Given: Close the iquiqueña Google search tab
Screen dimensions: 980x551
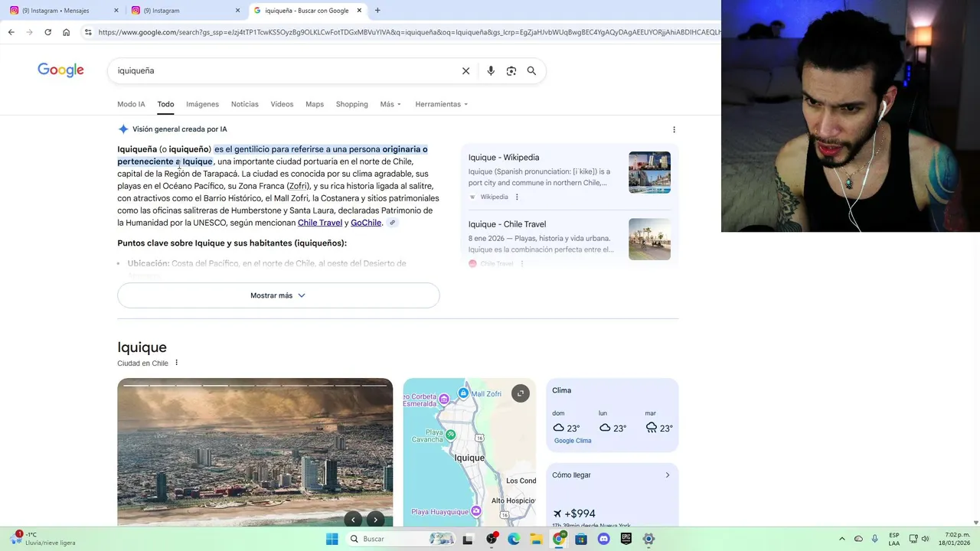Looking at the screenshot, I should [x=359, y=11].
